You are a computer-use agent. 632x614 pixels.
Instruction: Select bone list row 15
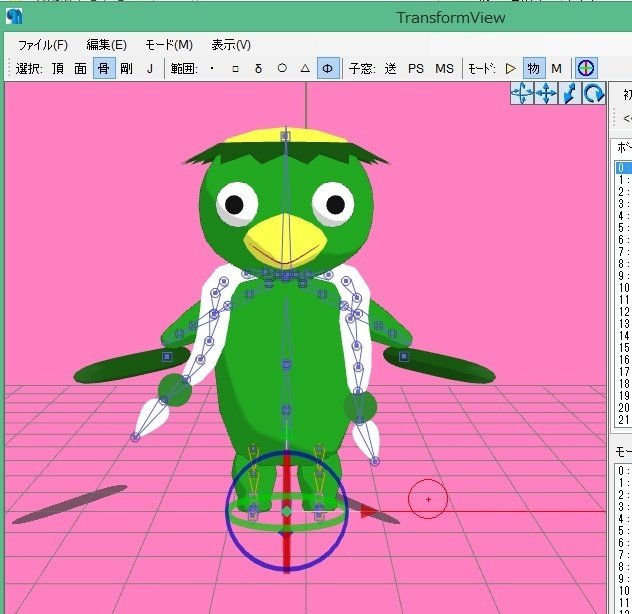tap(624, 348)
